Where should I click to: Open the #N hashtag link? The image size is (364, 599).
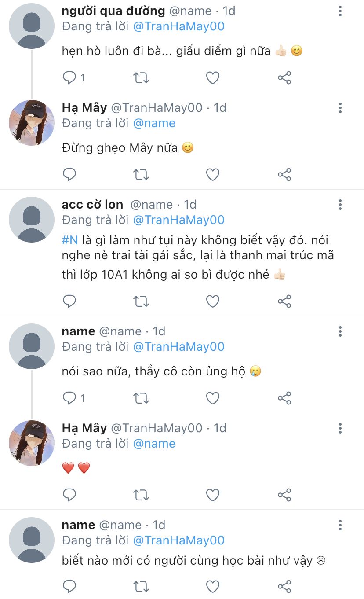(x=70, y=240)
